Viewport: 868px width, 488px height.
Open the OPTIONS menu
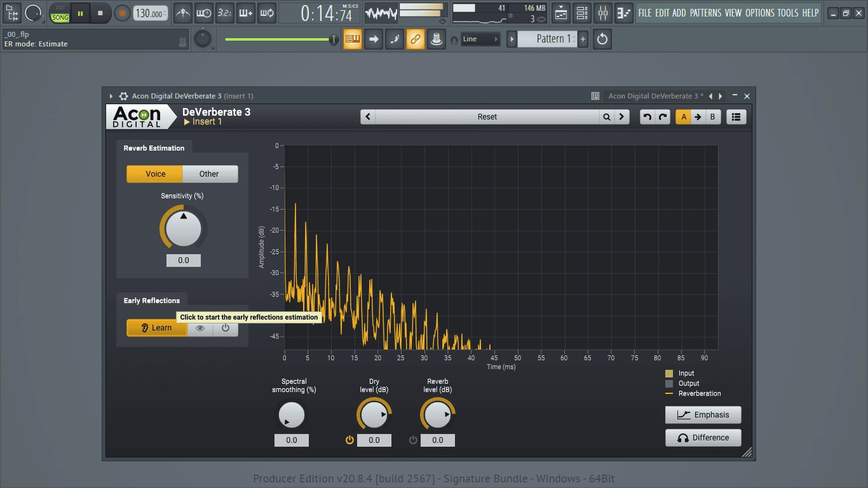[760, 13]
